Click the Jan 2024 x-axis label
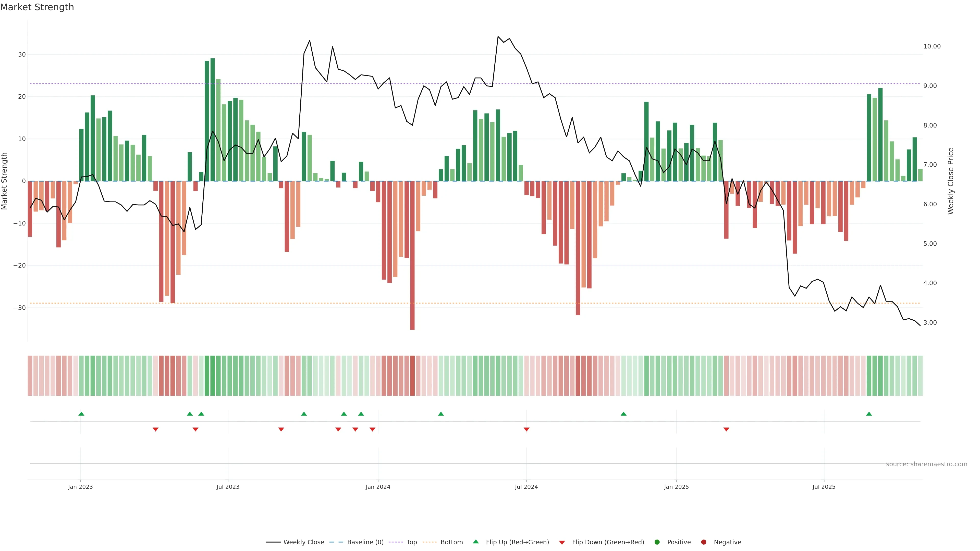The image size is (980, 551). [x=378, y=487]
